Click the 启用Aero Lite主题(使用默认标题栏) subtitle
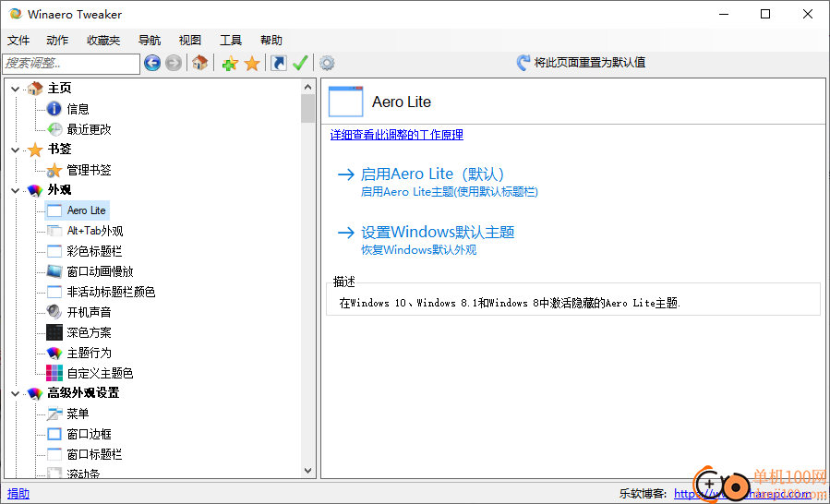Image resolution: width=830 pixels, height=504 pixels. pos(450,192)
